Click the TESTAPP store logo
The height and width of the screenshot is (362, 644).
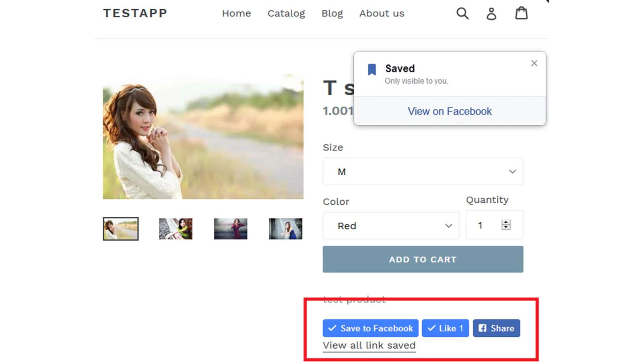(135, 13)
